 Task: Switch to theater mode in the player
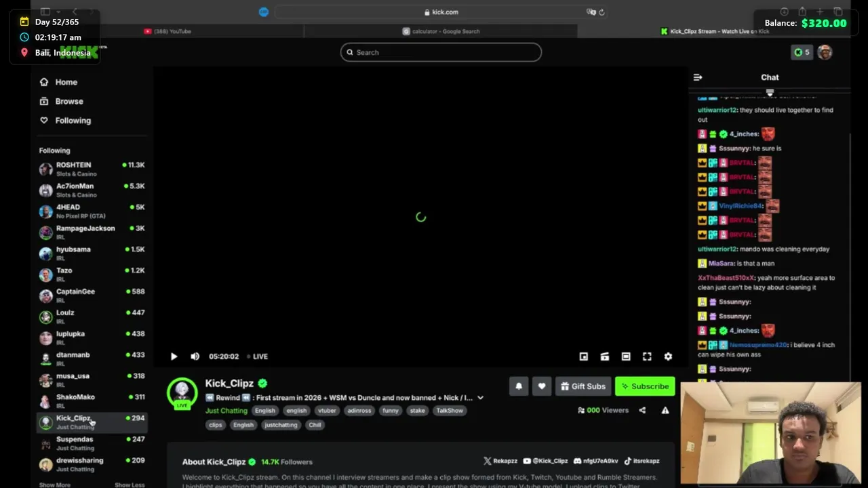click(x=626, y=357)
